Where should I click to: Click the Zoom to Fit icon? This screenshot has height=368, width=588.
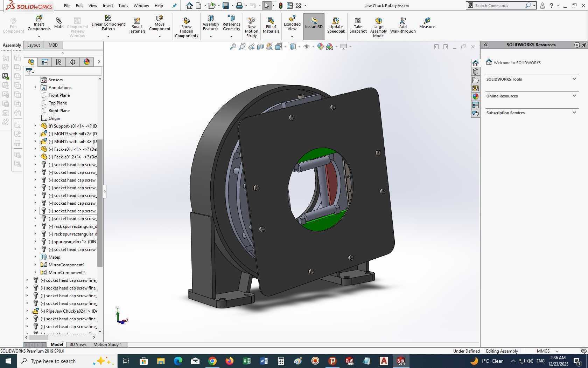[233, 47]
